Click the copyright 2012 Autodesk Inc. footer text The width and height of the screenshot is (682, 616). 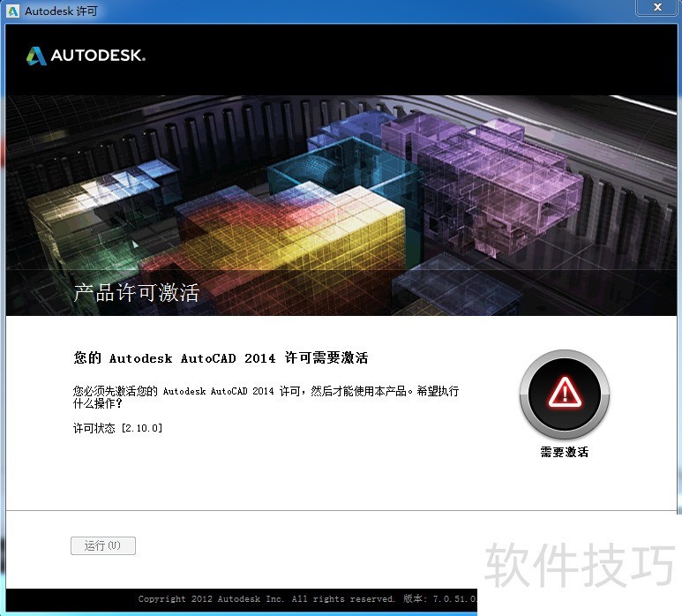tap(308, 599)
